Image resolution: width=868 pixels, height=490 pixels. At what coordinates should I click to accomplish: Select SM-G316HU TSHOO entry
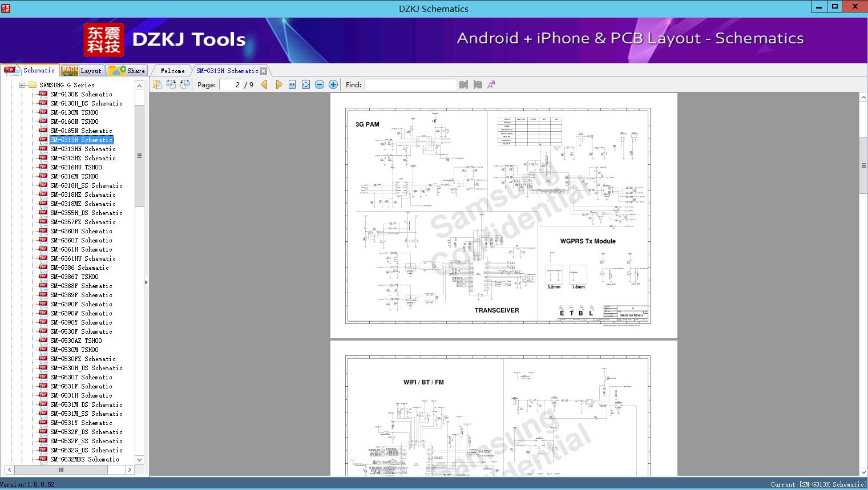tap(76, 167)
